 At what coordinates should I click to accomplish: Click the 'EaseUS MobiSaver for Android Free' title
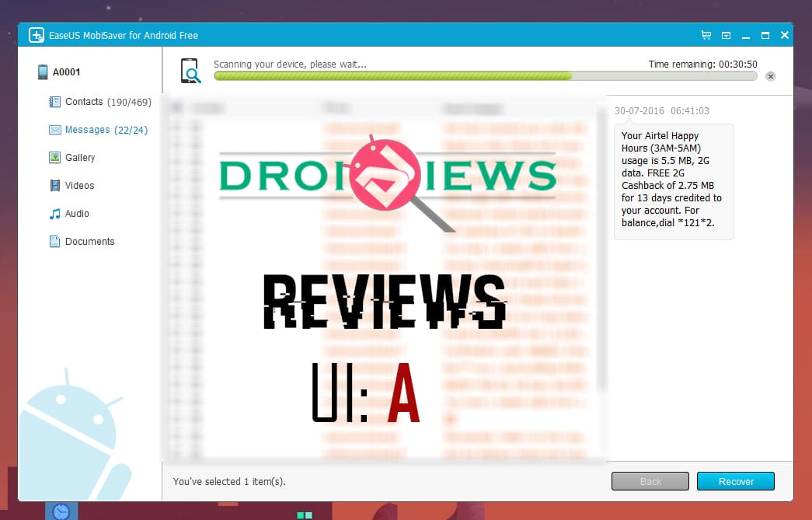coord(124,35)
